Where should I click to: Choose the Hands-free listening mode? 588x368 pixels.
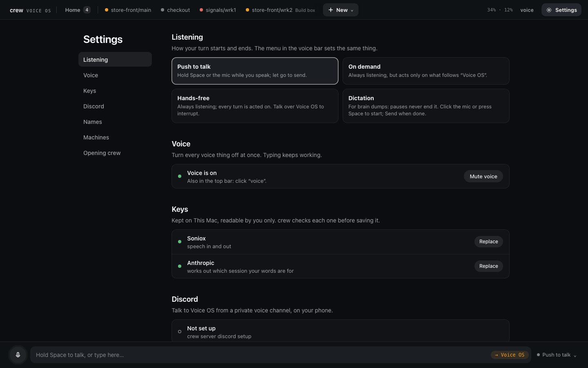(x=255, y=106)
